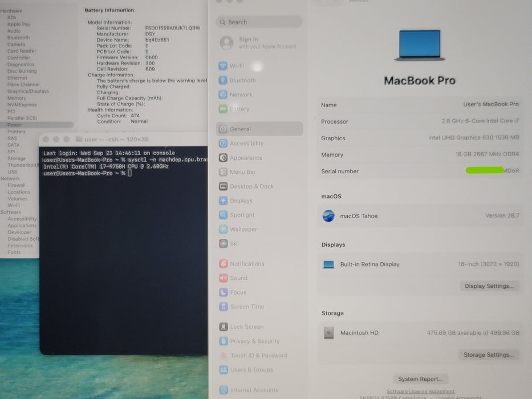Open the Appearance icon
Screen dimensions: 532x399
pyautogui.click(x=223, y=157)
